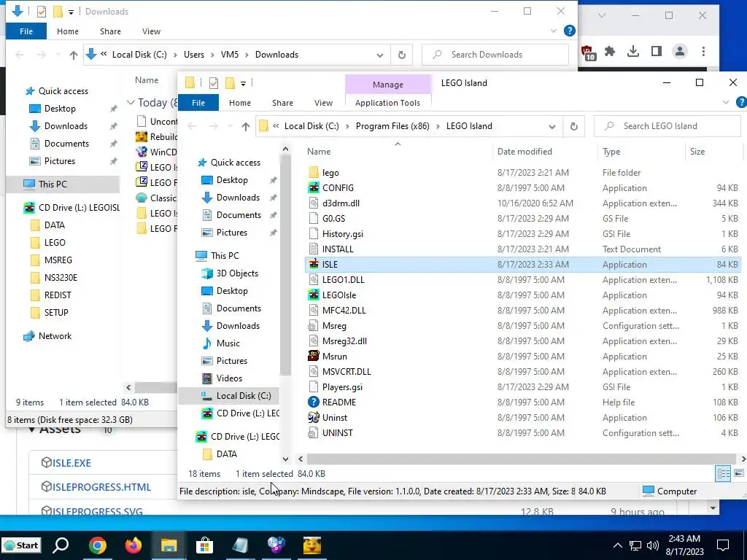Open quick access toolbar dropdown in LEGO Island
The width and height of the screenshot is (747, 560).
click(x=243, y=84)
